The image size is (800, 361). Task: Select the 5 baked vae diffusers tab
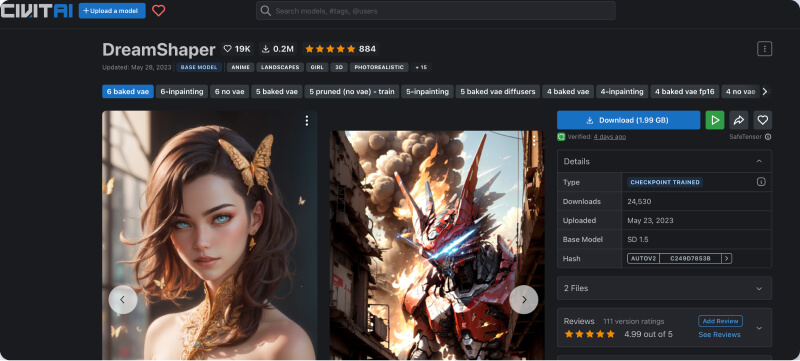(497, 92)
